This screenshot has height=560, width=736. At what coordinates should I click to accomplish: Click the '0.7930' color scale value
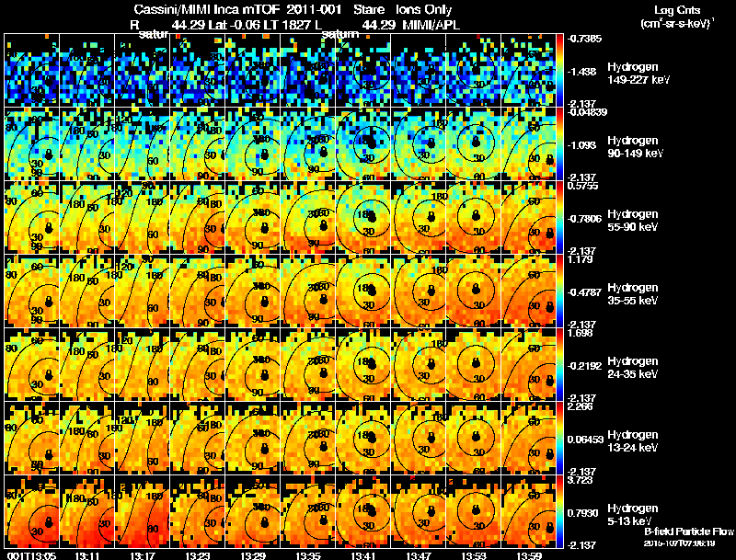582,513
